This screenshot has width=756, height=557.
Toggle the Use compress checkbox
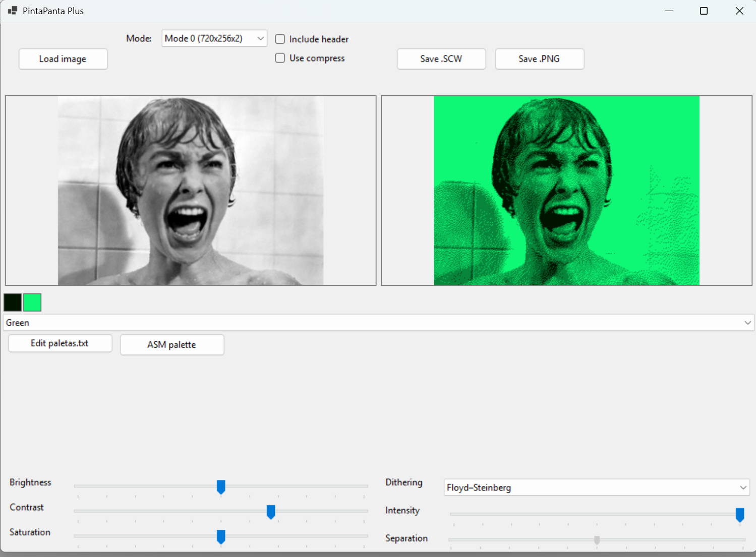(x=280, y=58)
